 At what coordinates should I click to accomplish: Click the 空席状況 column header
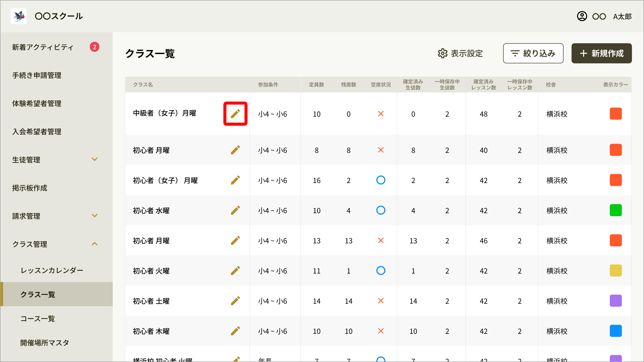point(381,85)
